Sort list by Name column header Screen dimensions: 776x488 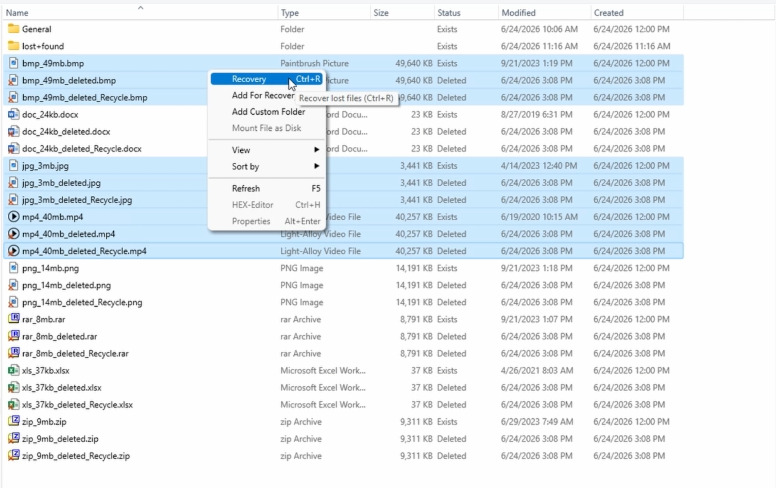tap(140, 12)
